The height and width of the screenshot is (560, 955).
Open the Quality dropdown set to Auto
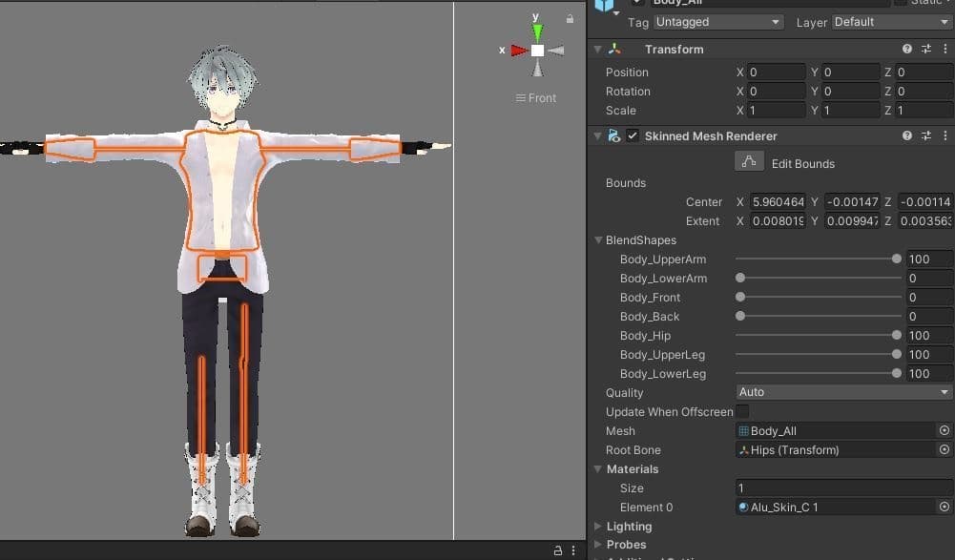tap(843, 392)
